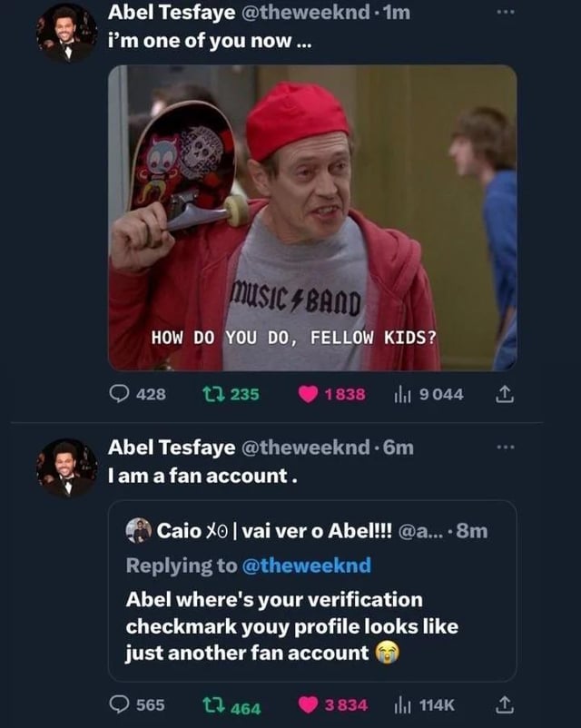The width and height of the screenshot is (581, 728).
Task: Click Caio's avatar in the quoted tweet
Action: [138, 531]
